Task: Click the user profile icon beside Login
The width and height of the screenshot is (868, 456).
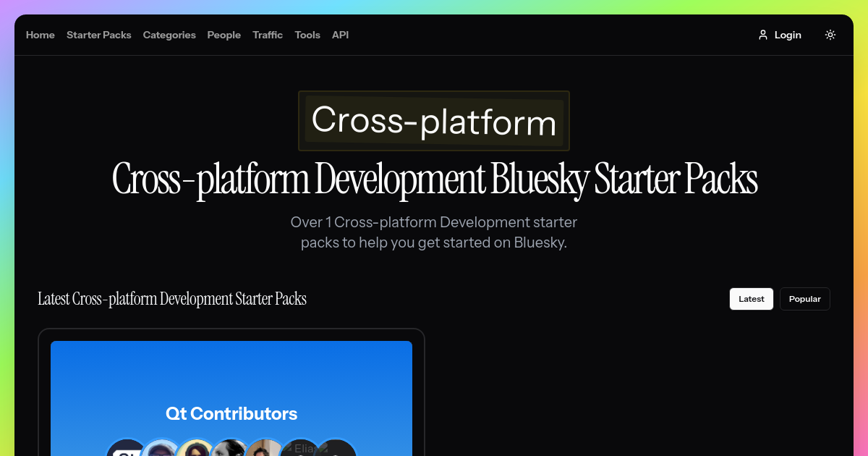Action: 763,35
